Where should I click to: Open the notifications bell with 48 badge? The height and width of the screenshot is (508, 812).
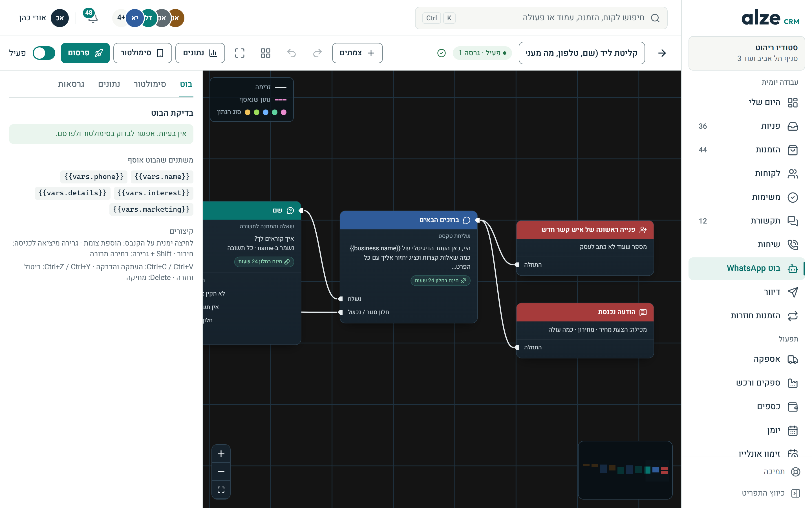91,17
